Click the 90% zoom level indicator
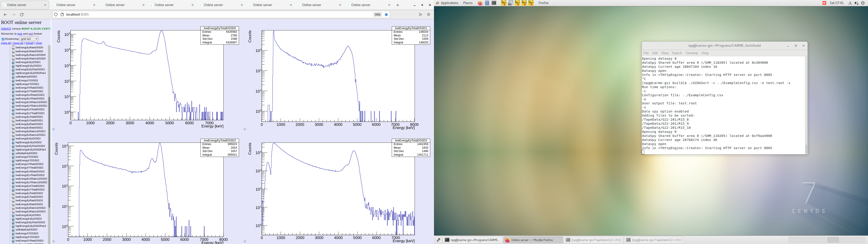868x244 pixels. tap(377, 14)
